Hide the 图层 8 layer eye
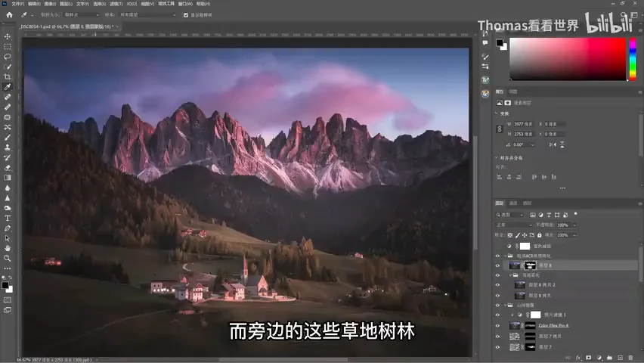644x363 pixels. (497, 265)
